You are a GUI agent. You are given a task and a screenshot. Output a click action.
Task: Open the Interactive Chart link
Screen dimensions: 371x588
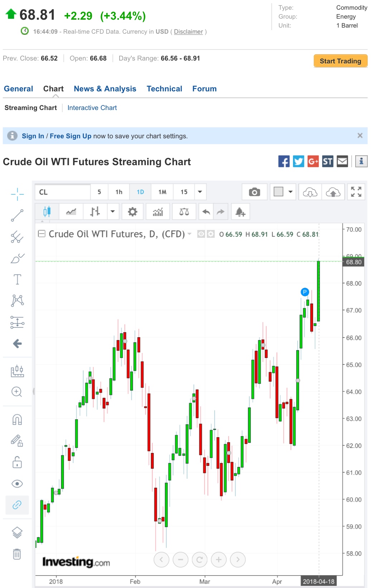coord(92,108)
